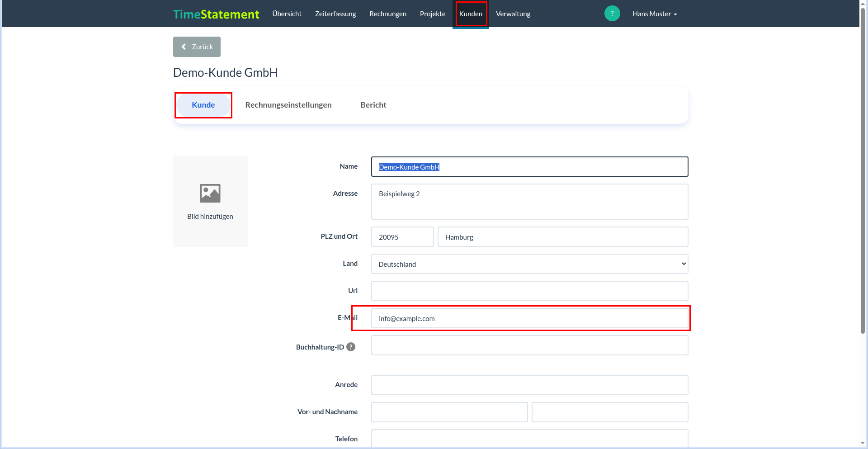Click the last name (Nachname) field

[x=610, y=412]
